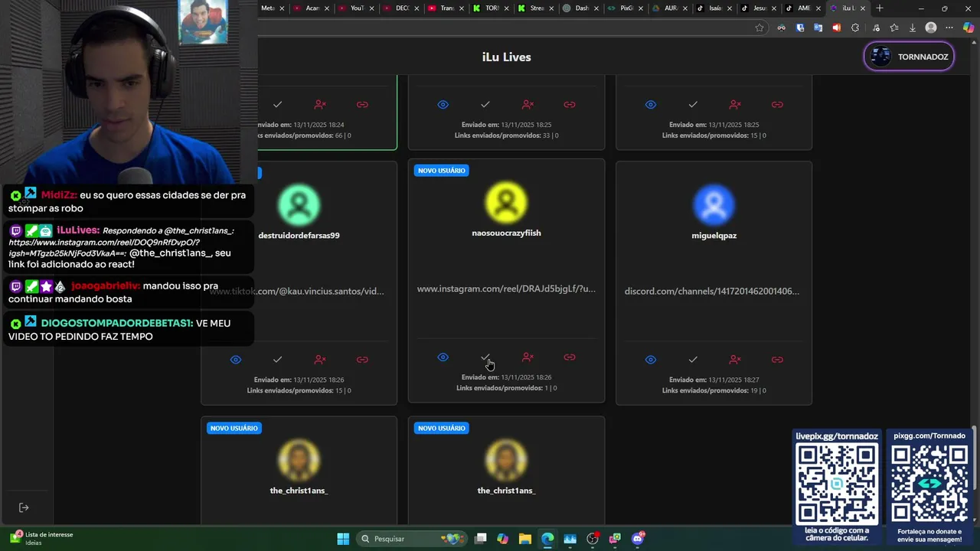Viewport: 980px width, 551px height.
Task: Bookmark this page with the star icon
Action: [759, 28]
